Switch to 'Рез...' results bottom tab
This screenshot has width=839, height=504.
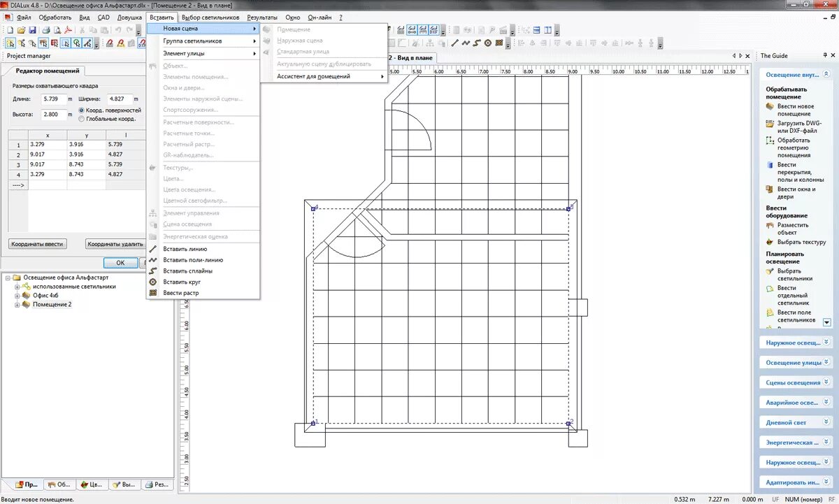point(157,484)
